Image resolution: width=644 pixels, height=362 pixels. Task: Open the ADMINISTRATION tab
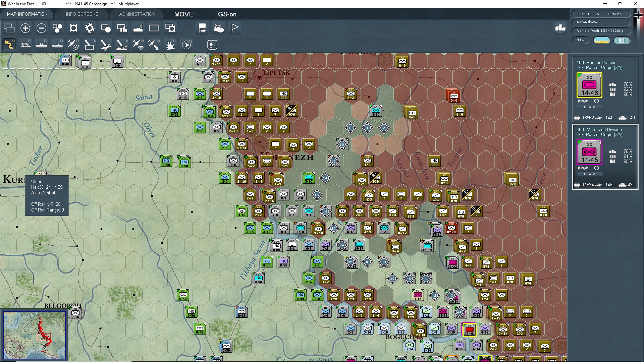[x=137, y=14]
